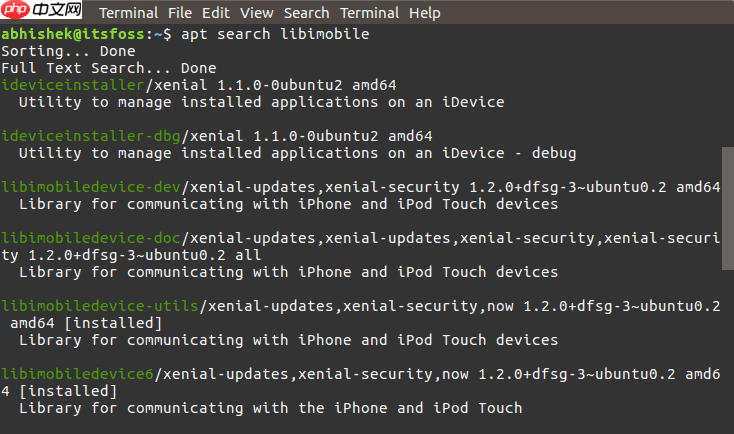The height and width of the screenshot is (434, 734).
Task: Click the 中文网 logo text
Action: pos(57,9)
